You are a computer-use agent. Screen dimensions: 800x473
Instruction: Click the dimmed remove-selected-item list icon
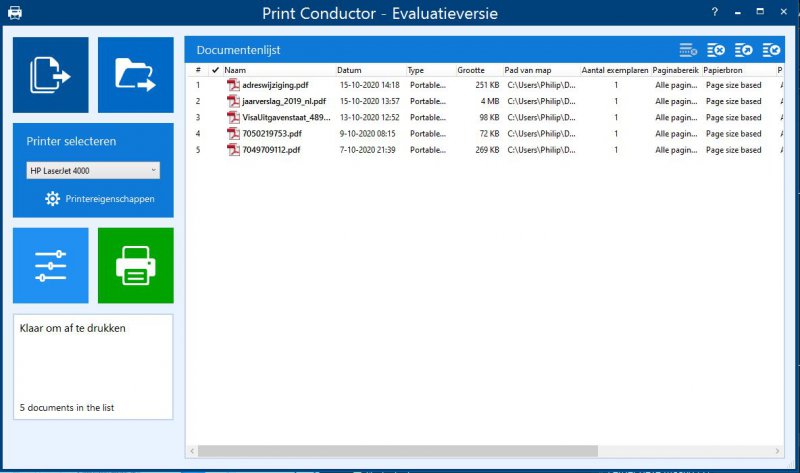pos(688,50)
